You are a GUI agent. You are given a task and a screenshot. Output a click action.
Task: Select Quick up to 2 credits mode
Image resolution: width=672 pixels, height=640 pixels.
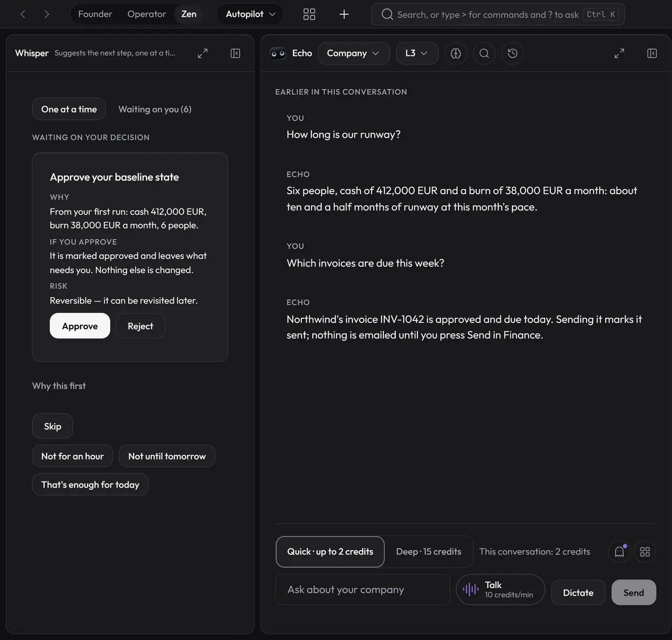[x=330, y=552]
